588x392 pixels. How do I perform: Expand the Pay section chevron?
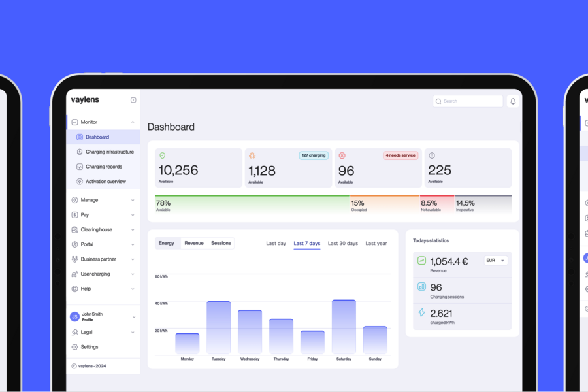[133, 215]
